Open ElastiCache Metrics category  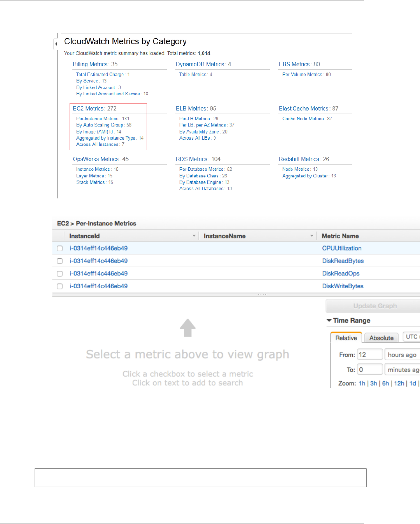coord(304,109)
